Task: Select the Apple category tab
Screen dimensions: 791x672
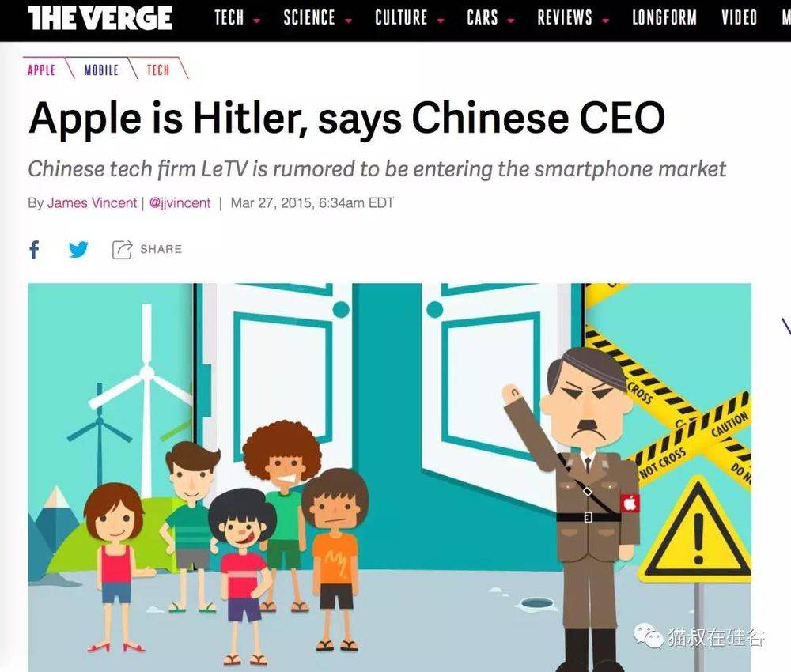Action: pos(41,70)
